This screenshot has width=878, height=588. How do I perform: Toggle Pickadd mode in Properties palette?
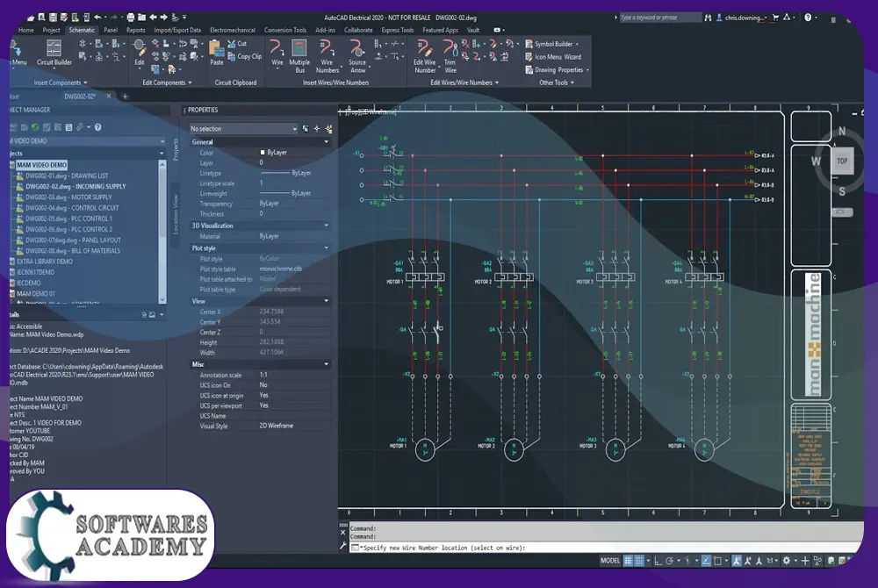point(306,129)
